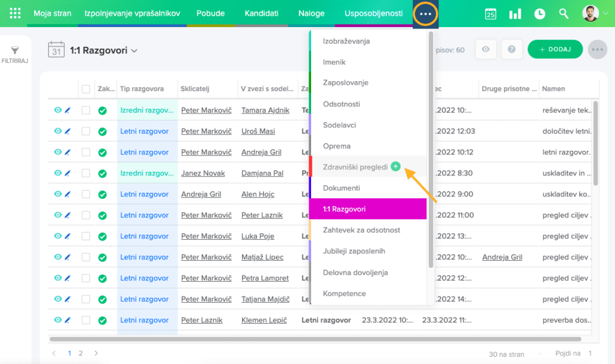Go to page 2 in pagination
The image size is (615, 364).
click(x=80, y=353)
